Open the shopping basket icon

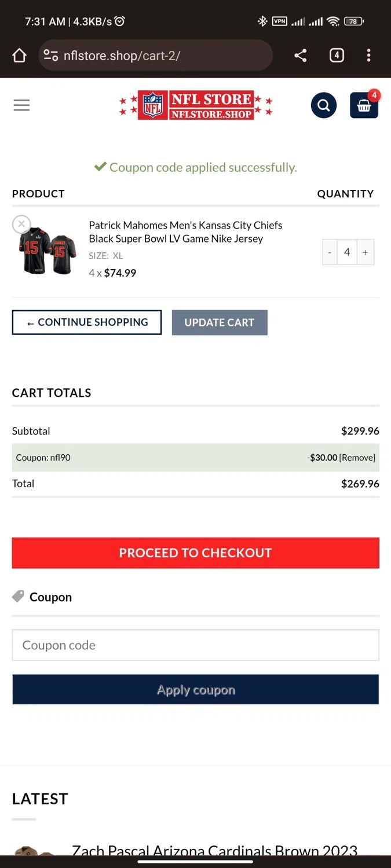point(364,106)
